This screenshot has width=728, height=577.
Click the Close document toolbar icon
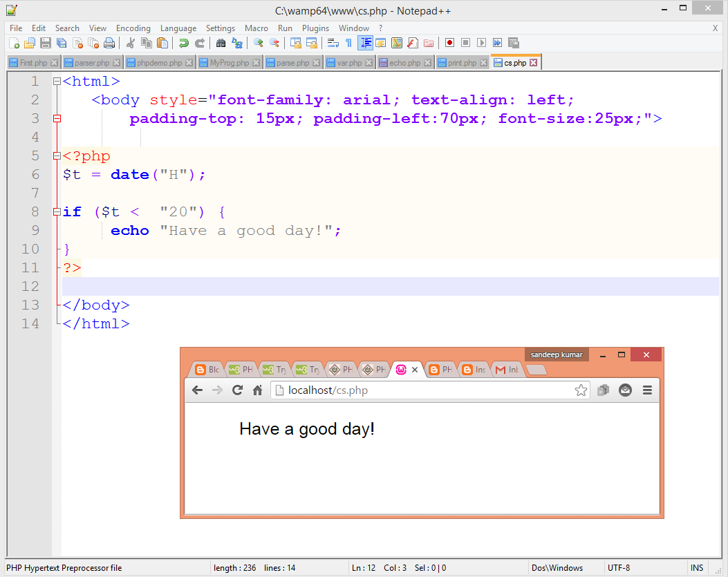77,43
